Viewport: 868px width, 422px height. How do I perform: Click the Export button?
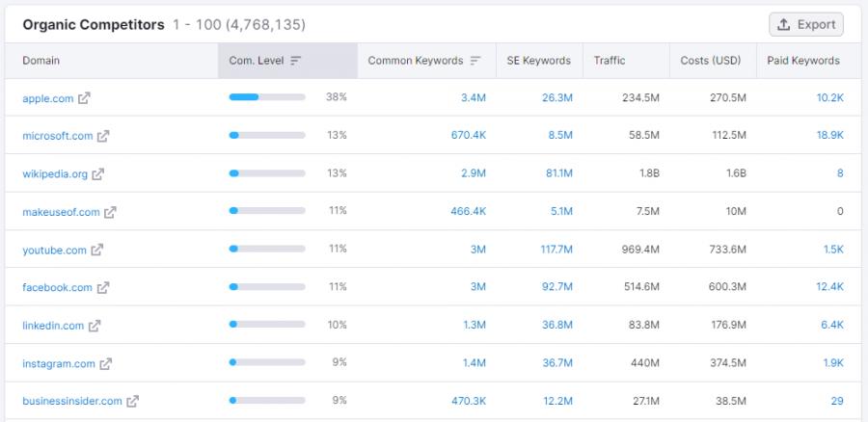(x=806, y=24)
